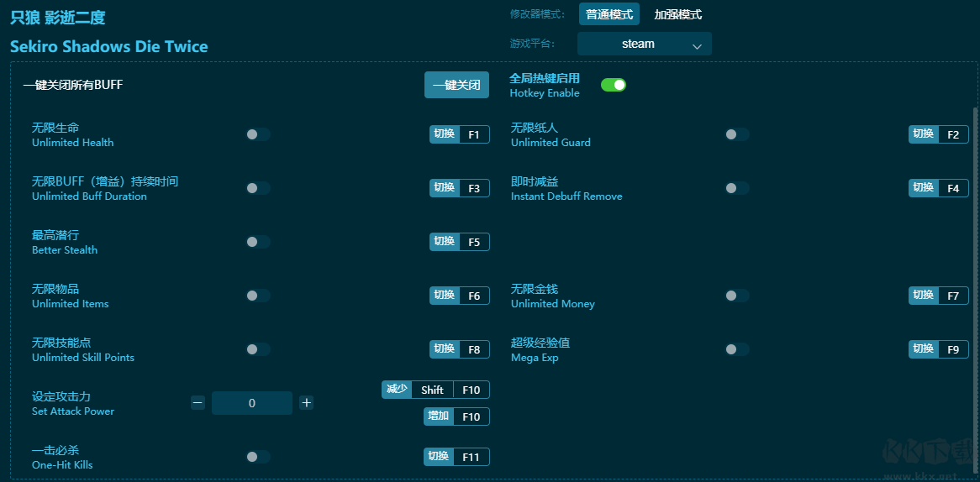Enable Unlimited Money switch
The width and height of the screenshot is (980, 482).
point(737,296)
